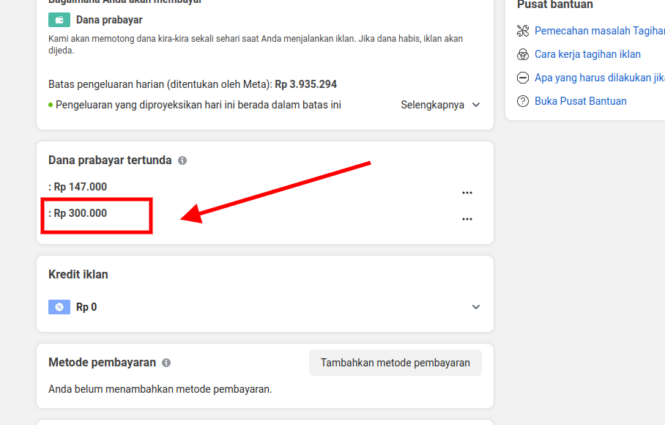Open Buka Pusat Bantuan link

tap(580, 101)
